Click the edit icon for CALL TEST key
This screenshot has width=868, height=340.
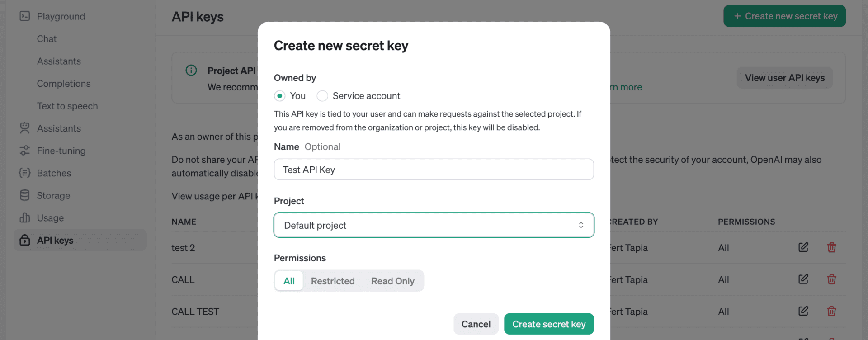click(x=803, y=311)
